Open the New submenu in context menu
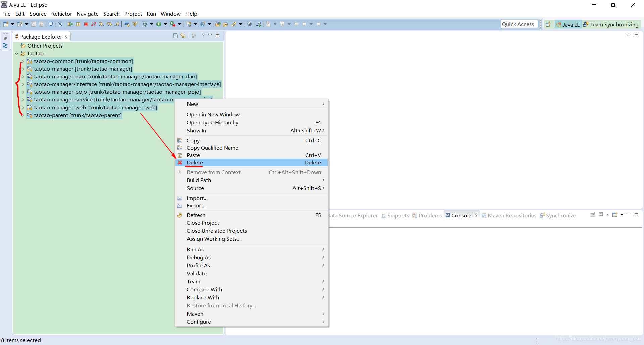The height and width of the screenshot is (345, 644). point(252,104)
